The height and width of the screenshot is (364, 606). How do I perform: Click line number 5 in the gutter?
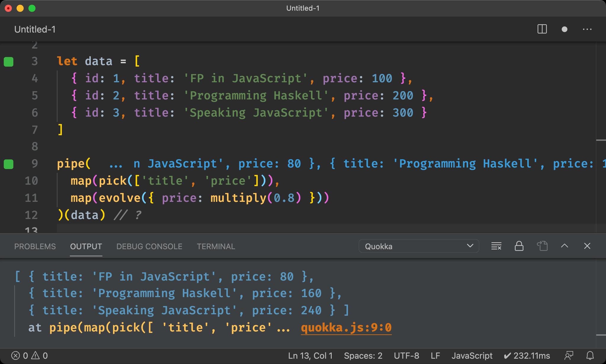click(35, 96)
